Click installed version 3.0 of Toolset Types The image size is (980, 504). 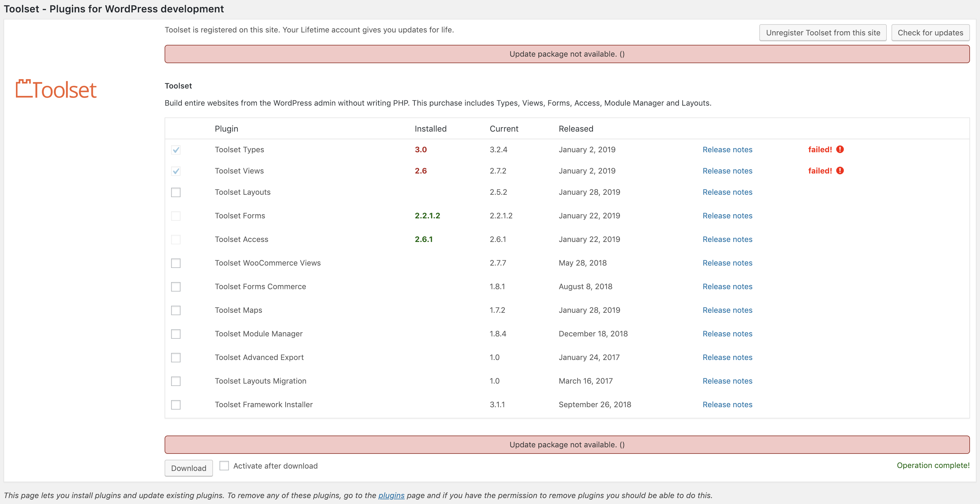point(421,150)
